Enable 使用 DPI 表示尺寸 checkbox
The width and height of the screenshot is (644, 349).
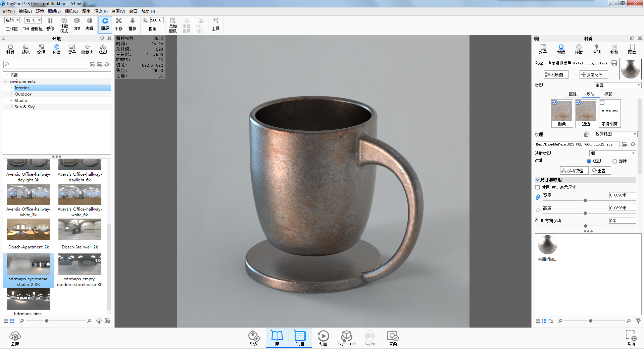538,187
